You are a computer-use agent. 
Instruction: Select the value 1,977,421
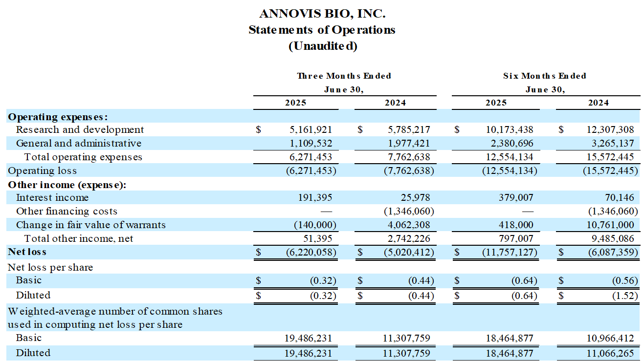point(410,144)
